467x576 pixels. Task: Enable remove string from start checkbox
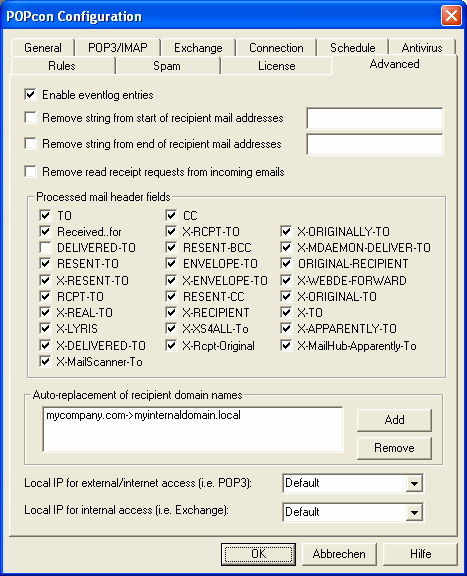click(x=30, y=118)
